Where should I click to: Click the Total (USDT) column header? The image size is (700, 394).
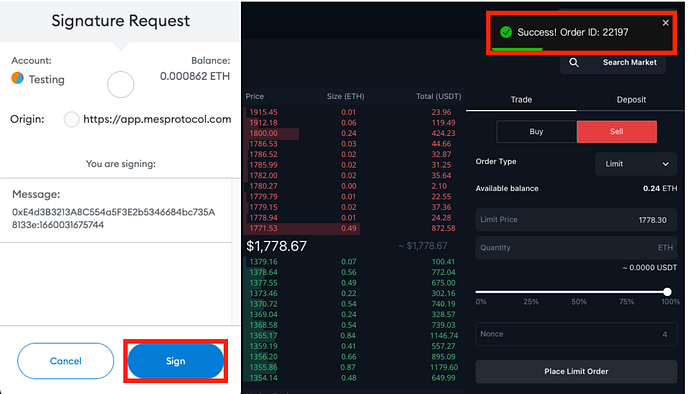point(438,96)
